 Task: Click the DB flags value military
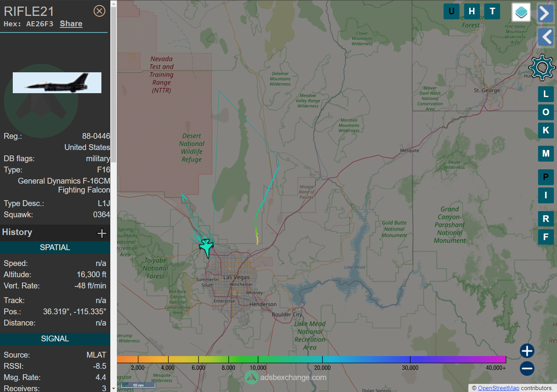click(98, 159)
